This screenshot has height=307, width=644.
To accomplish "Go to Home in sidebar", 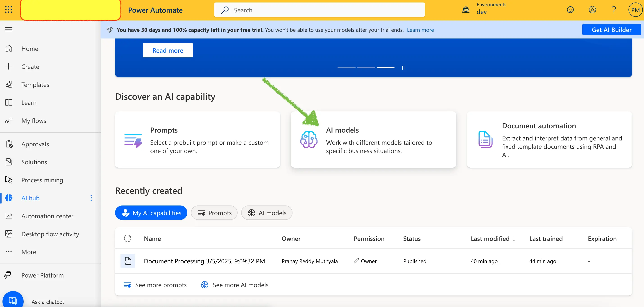I will [29, 48].
